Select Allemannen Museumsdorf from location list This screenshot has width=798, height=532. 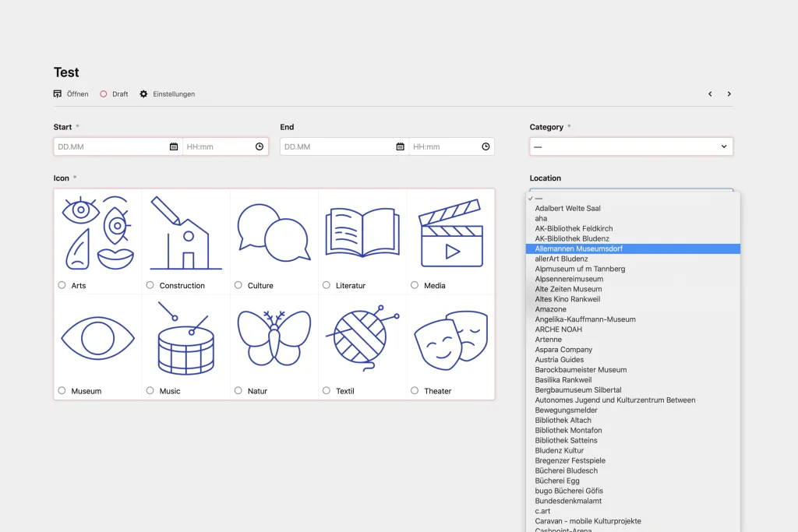(578, 248)
